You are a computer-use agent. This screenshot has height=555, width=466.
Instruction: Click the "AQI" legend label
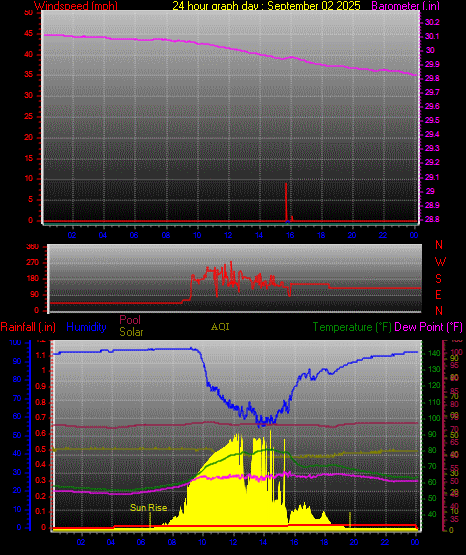[x=220, y=327]
